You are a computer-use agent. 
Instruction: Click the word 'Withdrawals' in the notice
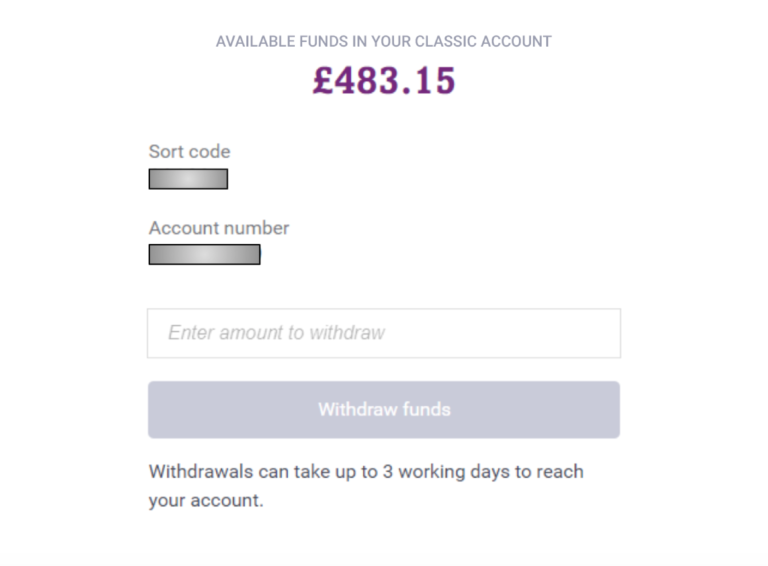coord(201,472)
